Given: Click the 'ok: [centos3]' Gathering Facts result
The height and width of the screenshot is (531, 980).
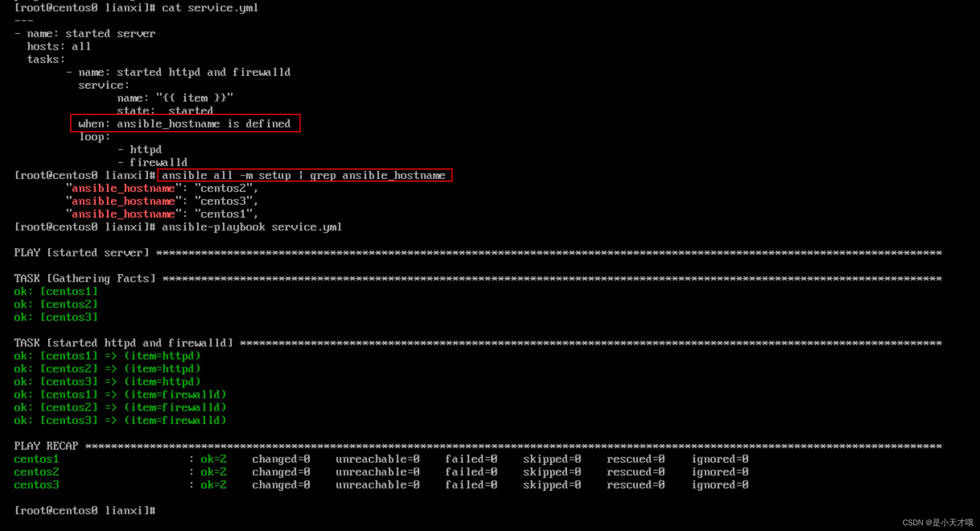Looking at the screenshot, I should (56, 317).
